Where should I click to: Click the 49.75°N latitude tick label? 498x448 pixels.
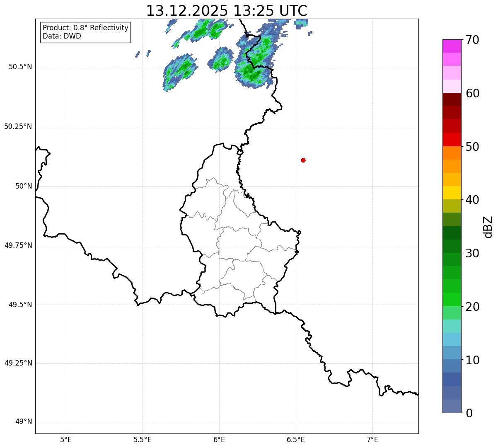[x=18, y=245]
